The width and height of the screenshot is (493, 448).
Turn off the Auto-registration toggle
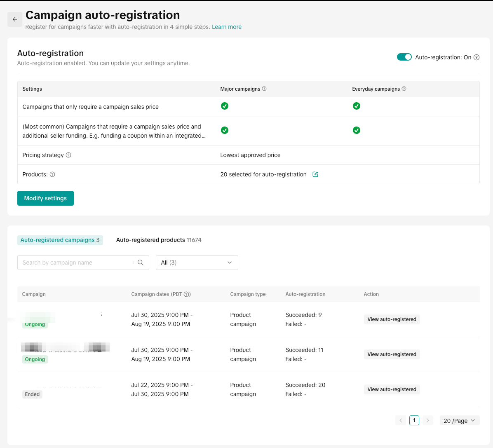point(404,57)
